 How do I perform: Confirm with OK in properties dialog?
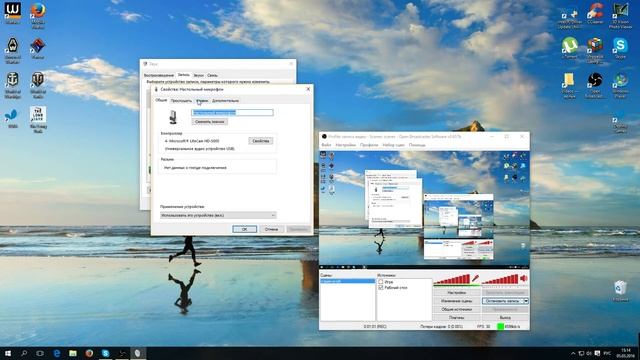pyautogui.click(x=244, y=229)
